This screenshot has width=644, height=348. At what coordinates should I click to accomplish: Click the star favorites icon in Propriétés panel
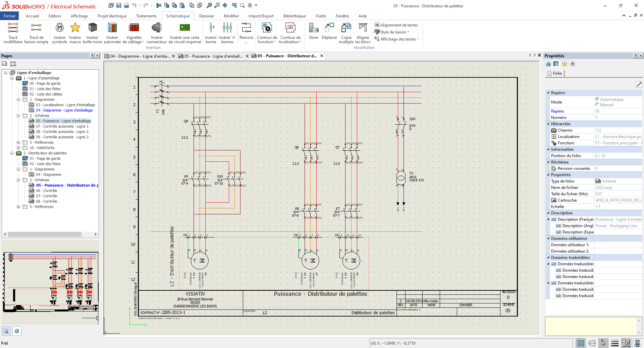565,64
